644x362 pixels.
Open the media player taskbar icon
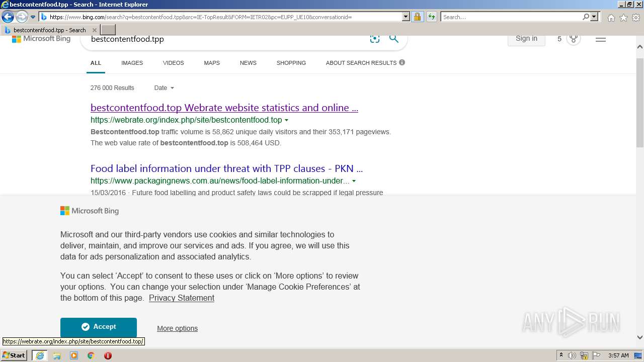(x=74, y=355)
